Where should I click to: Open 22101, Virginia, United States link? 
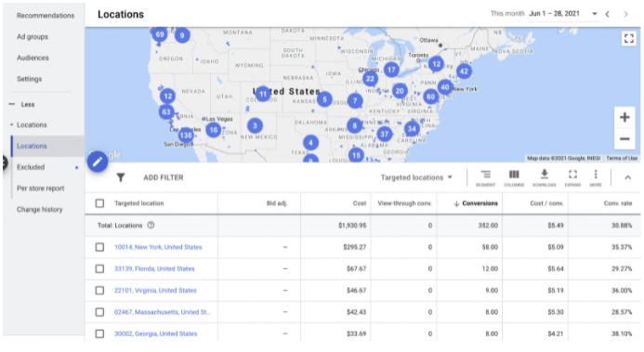pos(155,291)
